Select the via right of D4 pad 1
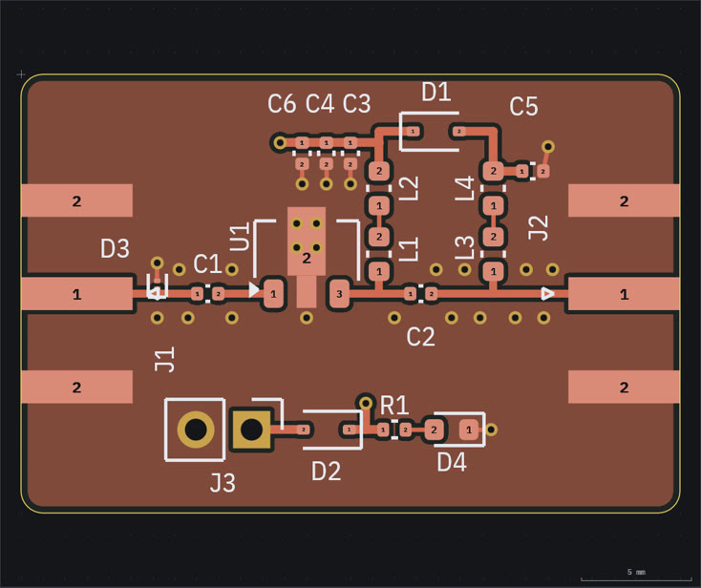 coord(491,430)
